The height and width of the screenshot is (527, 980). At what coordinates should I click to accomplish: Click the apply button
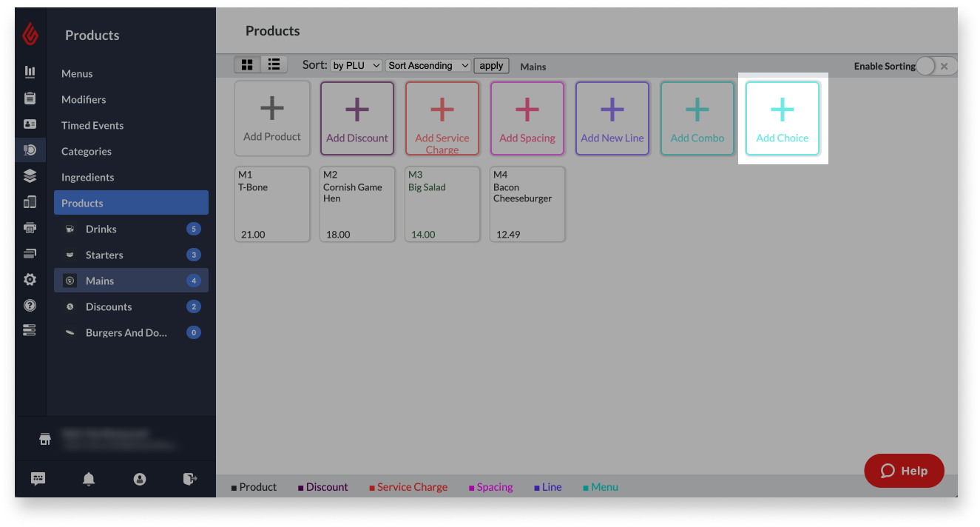490,65
